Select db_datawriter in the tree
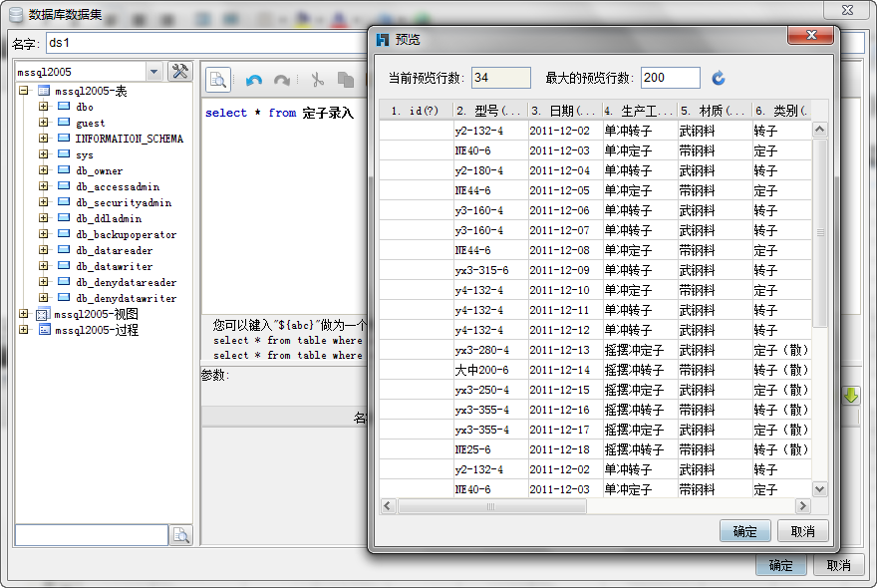877x588 pixels. point(114,266)
